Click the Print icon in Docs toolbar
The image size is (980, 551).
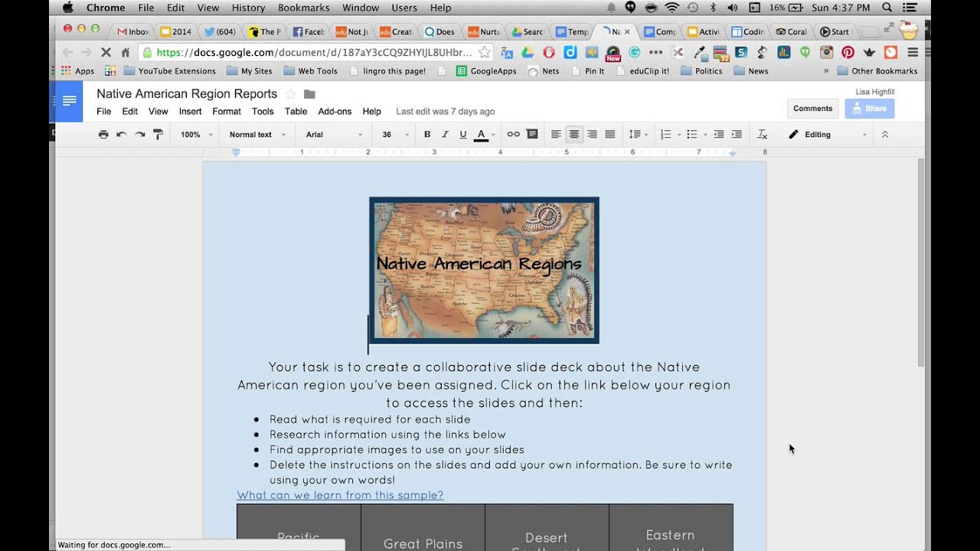pyautogui.click(x=103, y=134)
